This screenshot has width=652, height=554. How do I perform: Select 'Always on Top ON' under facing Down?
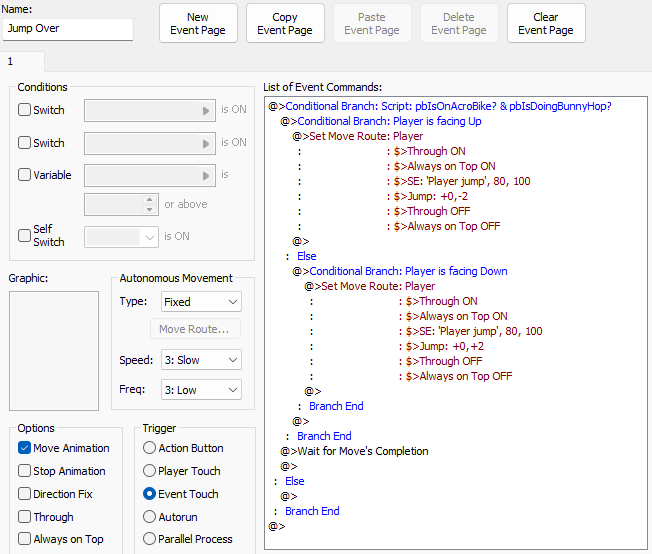[457, 316]
